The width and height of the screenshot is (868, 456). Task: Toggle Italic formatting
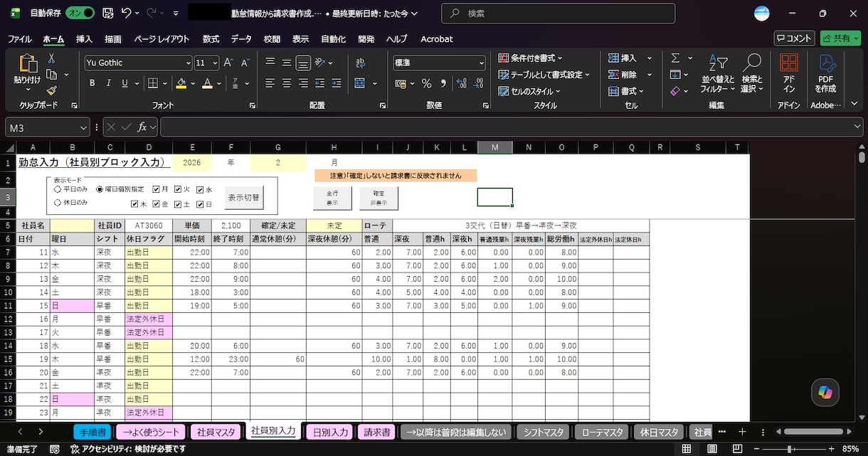(x=108, y=83)
